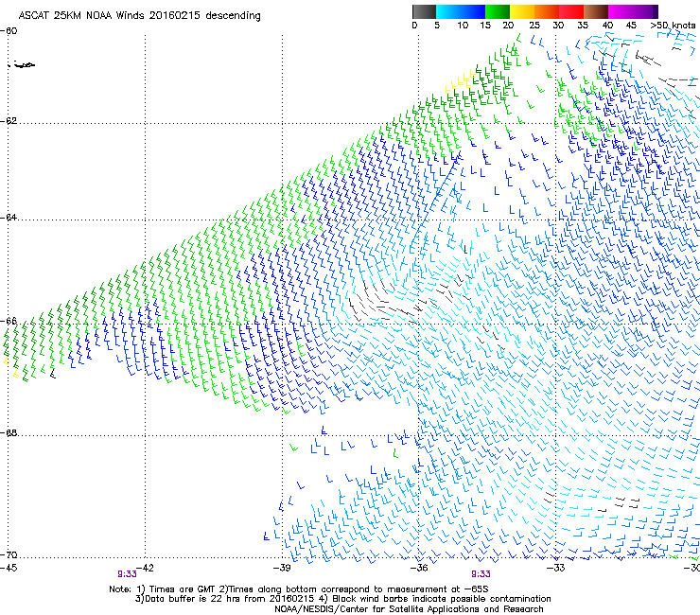
Task: Click the purple "9:33" time beside the -36 label
Action: 481,574
